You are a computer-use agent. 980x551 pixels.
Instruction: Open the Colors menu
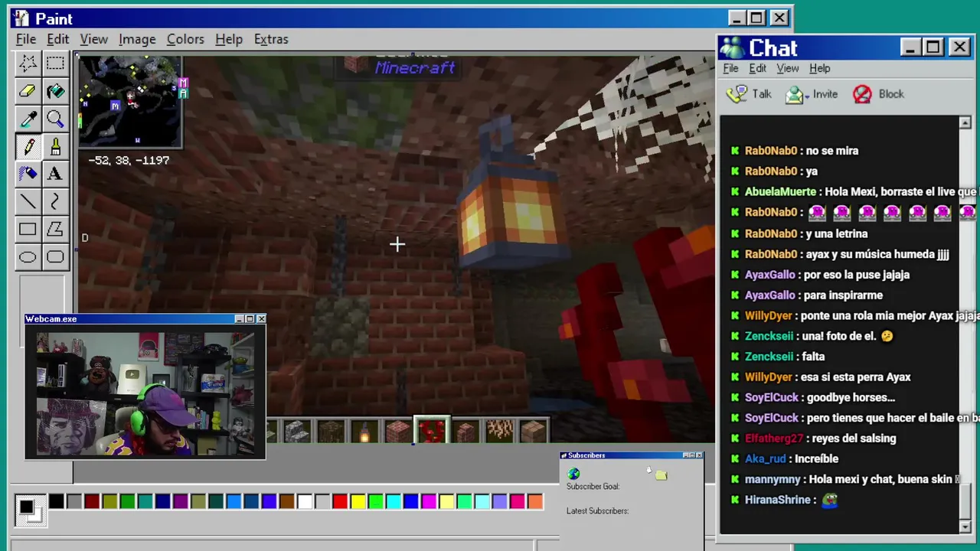point(185,39)
